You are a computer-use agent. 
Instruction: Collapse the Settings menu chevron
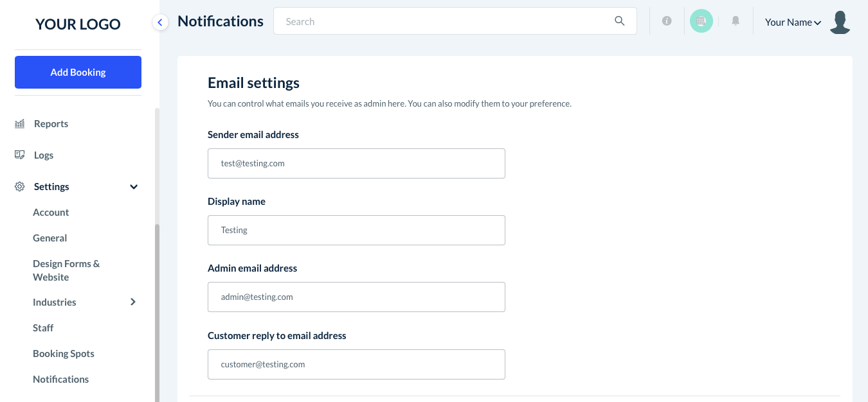[x=134, y=187]
